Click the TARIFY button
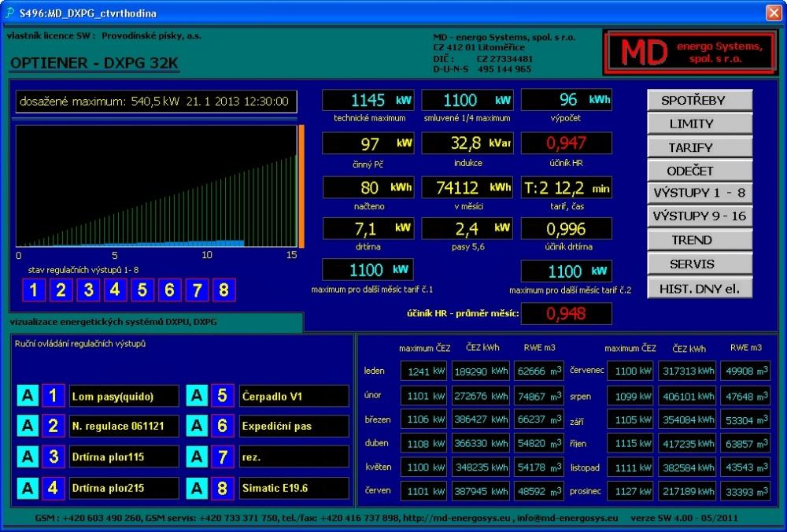The image size is (787, 532). coord(700,147)
